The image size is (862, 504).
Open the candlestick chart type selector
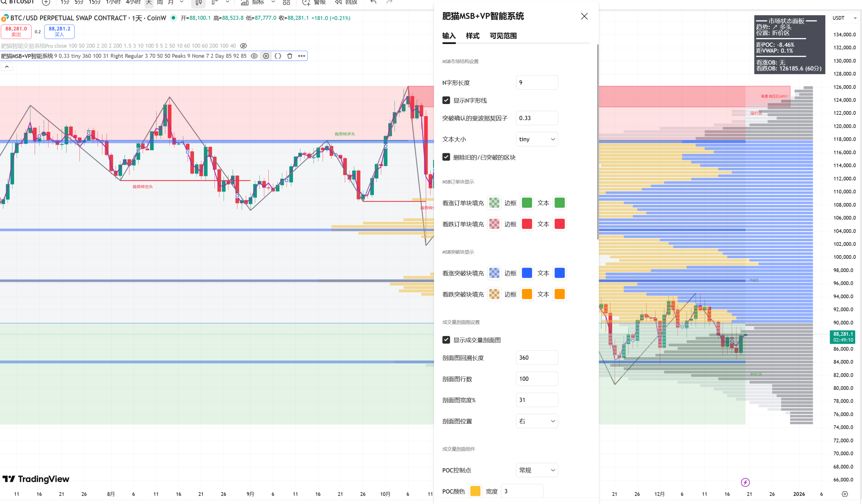(199, 2)
